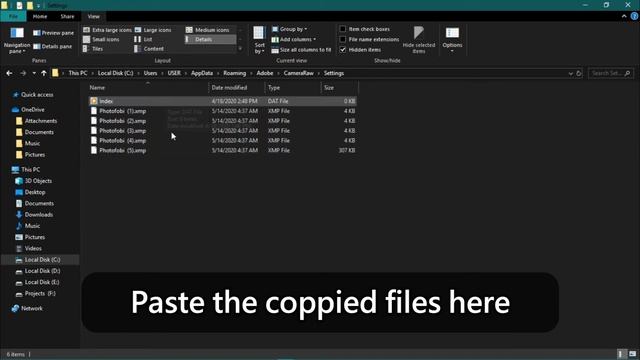
Task: Click This PC in the address bar
Action: tap(78, 73)
